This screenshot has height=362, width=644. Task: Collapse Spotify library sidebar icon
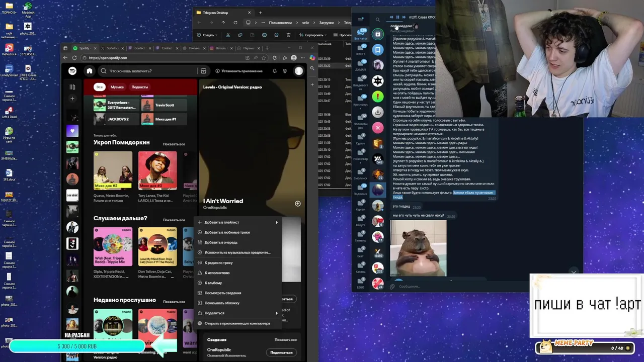click(72, 87)
